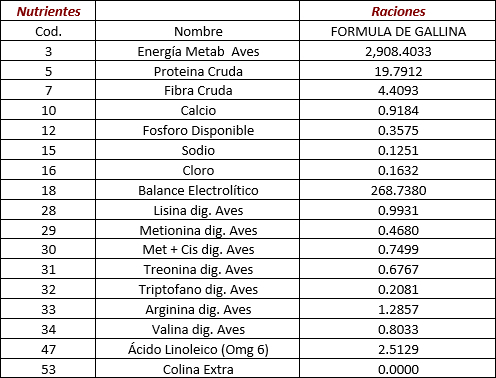Click the Ácido Linoleico (Omg 6) cell
This screenshot has height=378, width=496.
198,349
